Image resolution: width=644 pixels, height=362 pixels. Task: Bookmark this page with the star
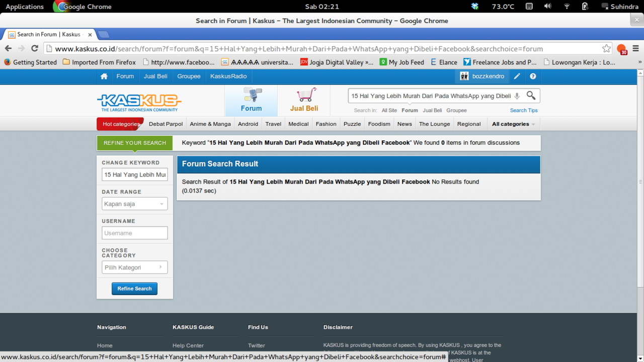pyautogui.click(x=606, y=49)
